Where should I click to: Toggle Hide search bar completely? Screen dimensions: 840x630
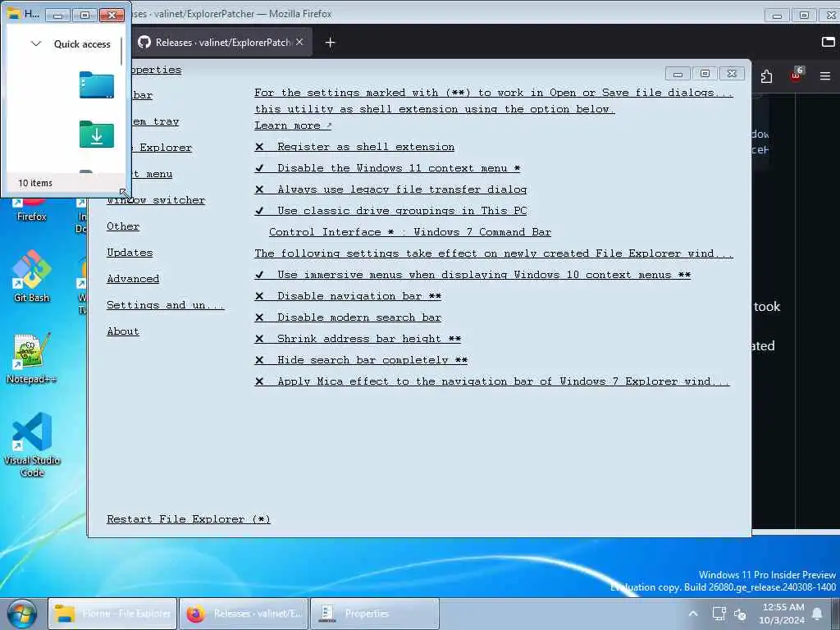(361, 360)
